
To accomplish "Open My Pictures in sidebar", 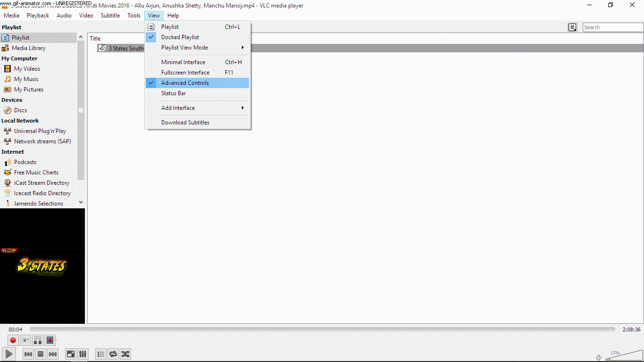I will (x=39, y=90).
